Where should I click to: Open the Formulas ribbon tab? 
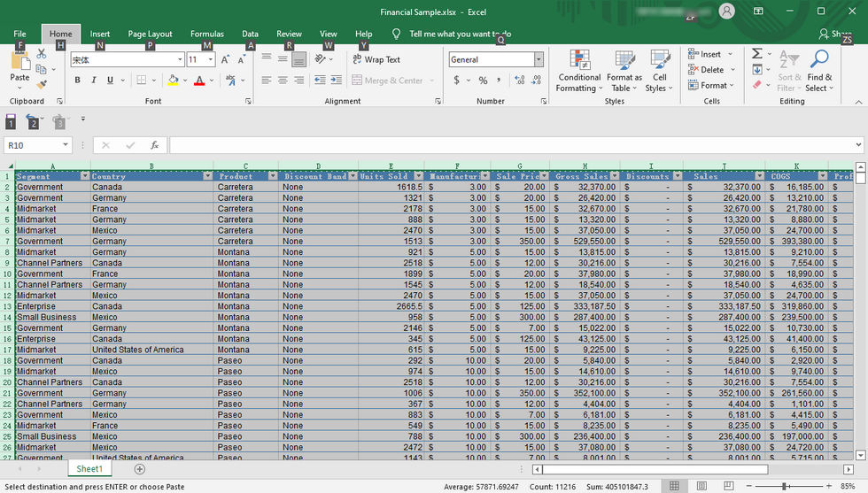click(206, 34)
